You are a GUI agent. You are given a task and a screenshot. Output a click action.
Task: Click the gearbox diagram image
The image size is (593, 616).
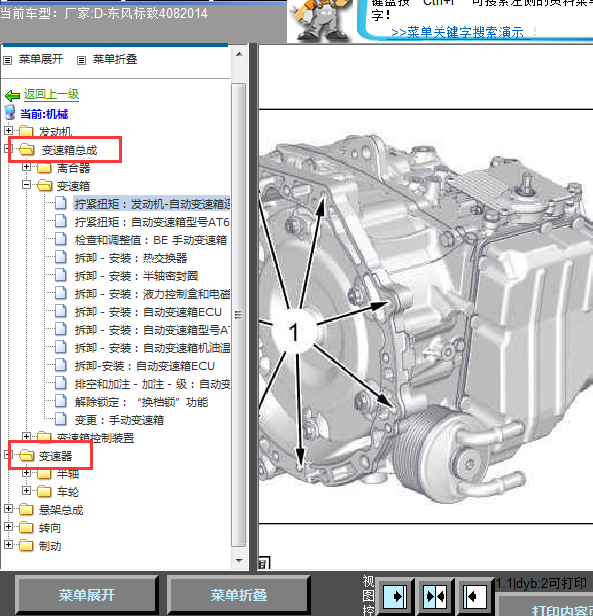(426, 317)
